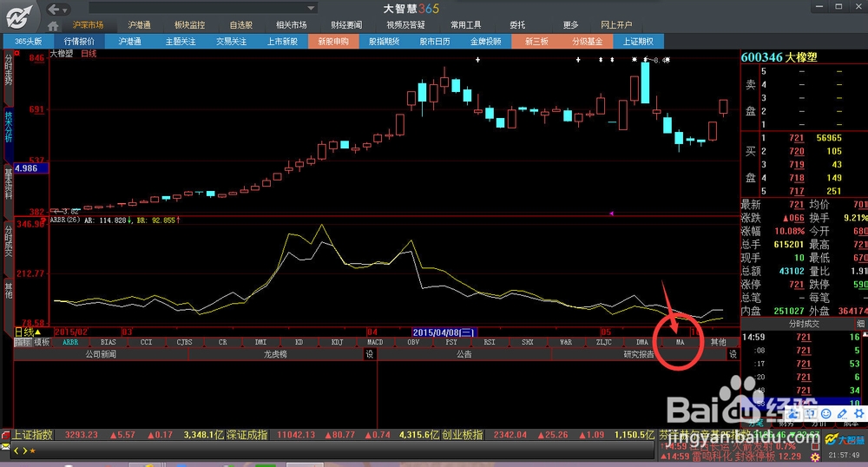Open the 财经要闻 menu
The image size is (868, 467).
[x=346, y=25]
